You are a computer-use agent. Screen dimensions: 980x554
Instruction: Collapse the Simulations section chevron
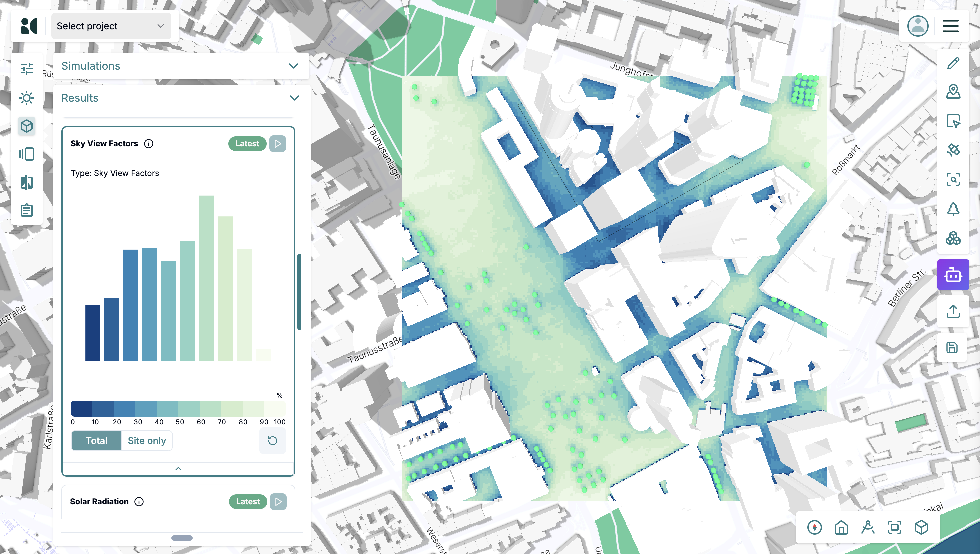click(293, 66)
